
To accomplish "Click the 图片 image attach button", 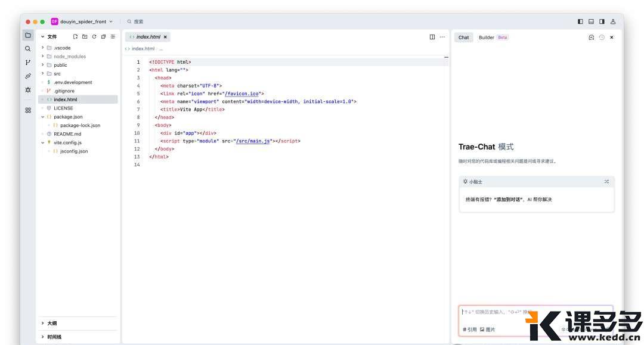I will 487,330.
